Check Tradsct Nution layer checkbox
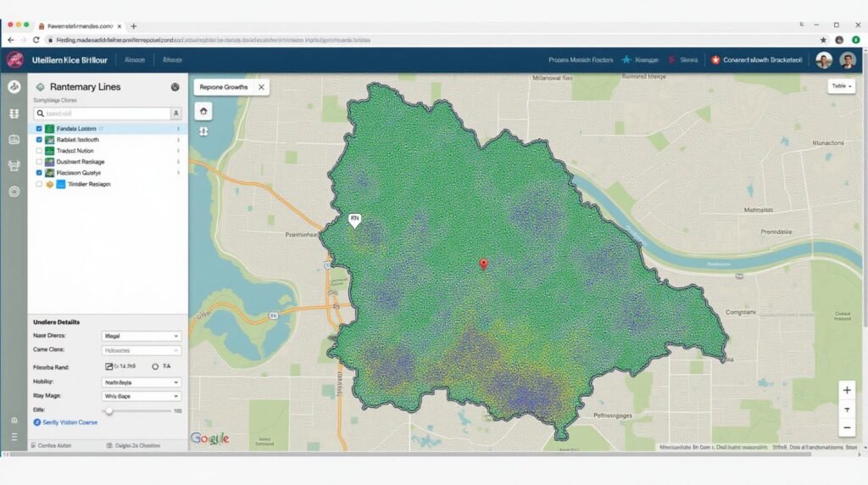868x485 pixels. pyautogui.click(x=39, y=151)
